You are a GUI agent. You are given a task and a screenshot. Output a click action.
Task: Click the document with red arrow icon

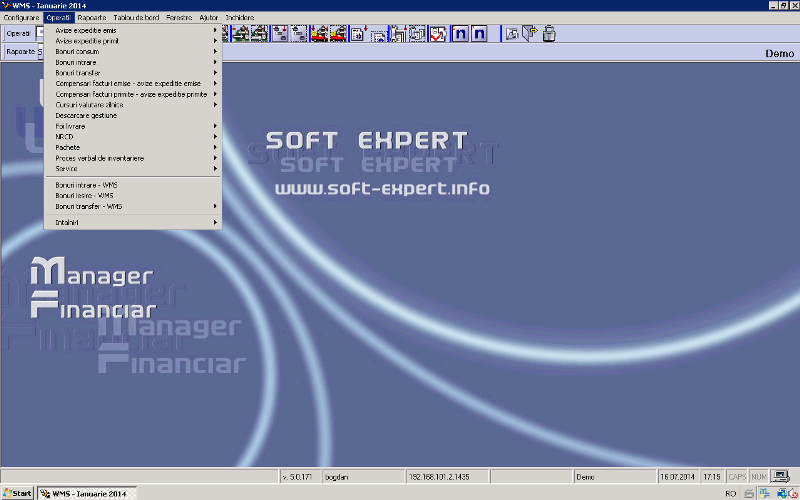point(358,34)
